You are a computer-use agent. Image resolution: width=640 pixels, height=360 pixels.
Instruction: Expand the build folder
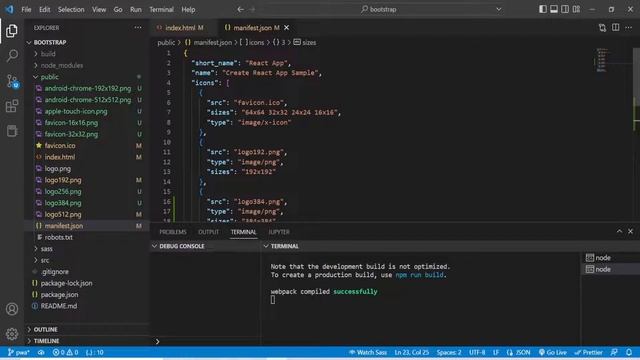click(x=87, y=54)
